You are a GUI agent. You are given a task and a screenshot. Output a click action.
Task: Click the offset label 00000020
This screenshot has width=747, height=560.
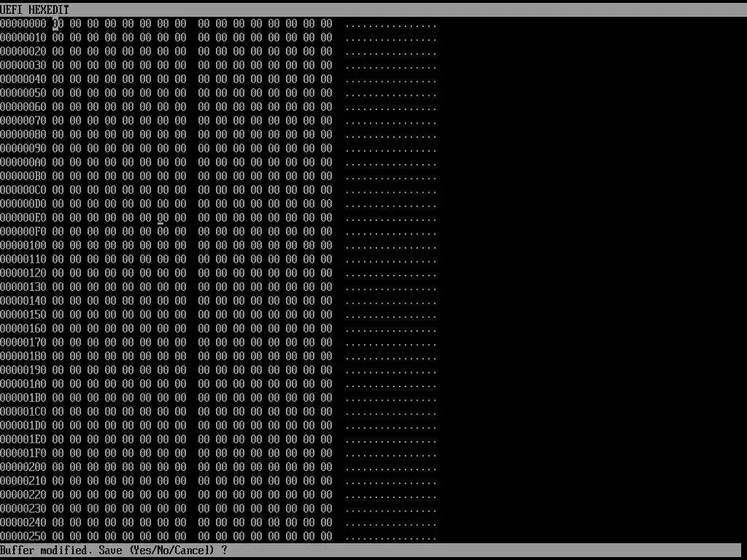click(23, 52)
